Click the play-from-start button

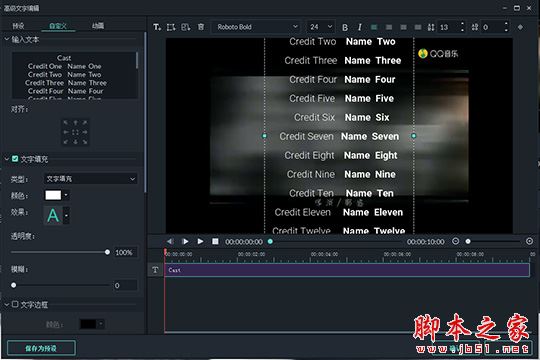185,241
